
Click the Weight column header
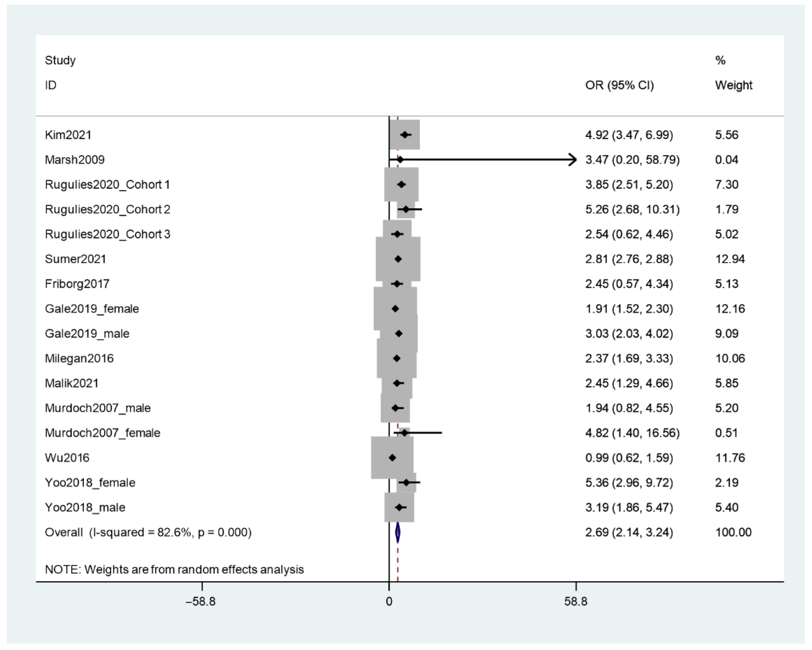click(733, 85)
